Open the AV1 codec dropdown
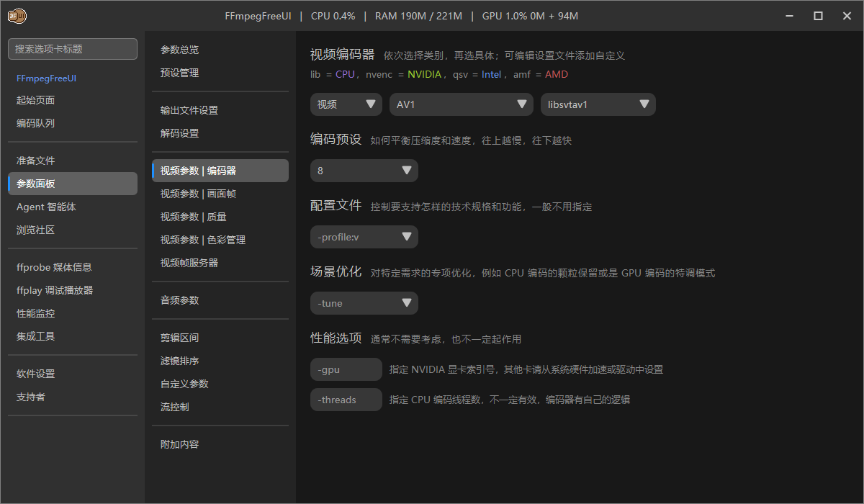This screenshot has height=504, width=864. (x=462, y=104)
